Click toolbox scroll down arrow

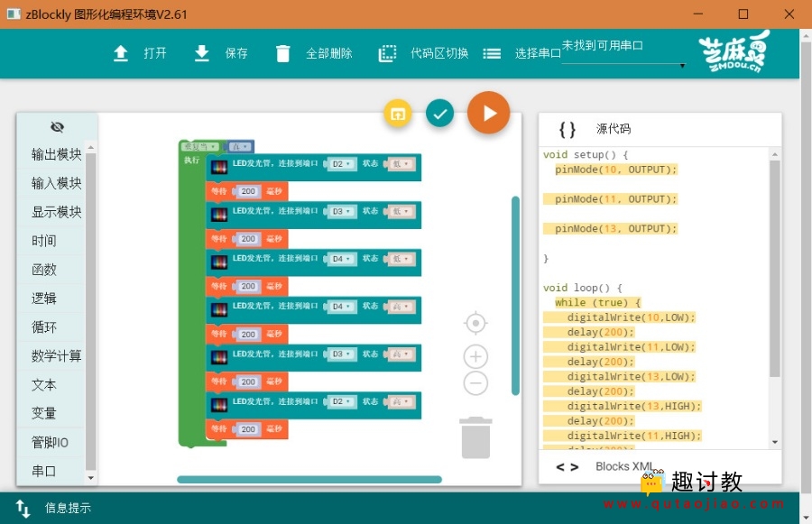point(90,478)
